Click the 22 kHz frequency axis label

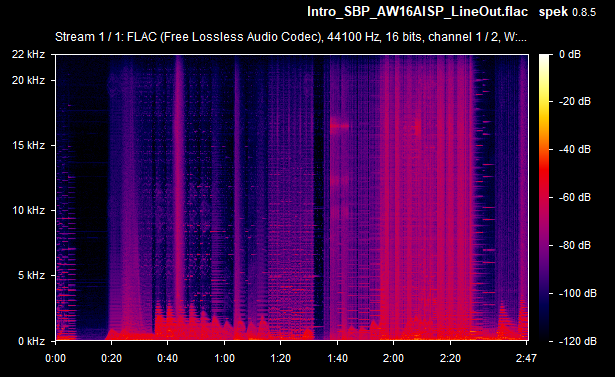(x=28, y=54)
